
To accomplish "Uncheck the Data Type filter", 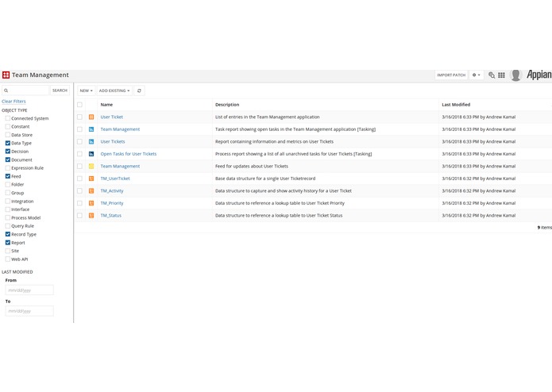I will [8, 143].
